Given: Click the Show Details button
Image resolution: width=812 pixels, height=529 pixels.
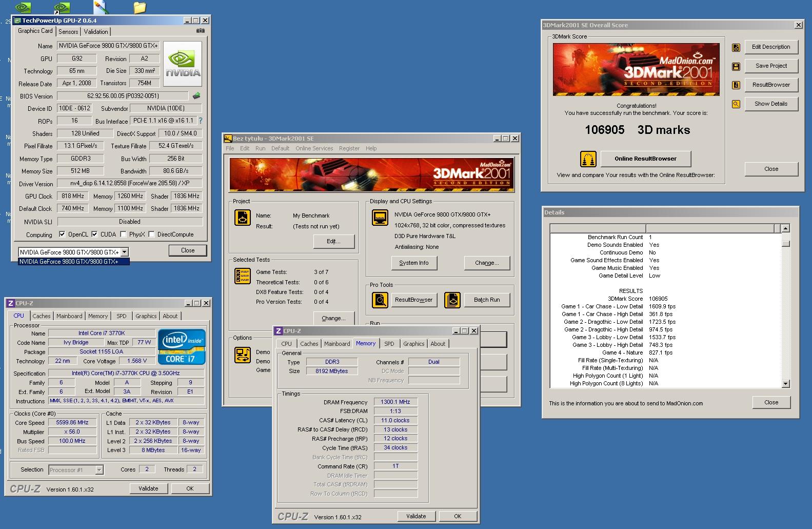Looking at the screenshot, I should [x=771, y=104].
